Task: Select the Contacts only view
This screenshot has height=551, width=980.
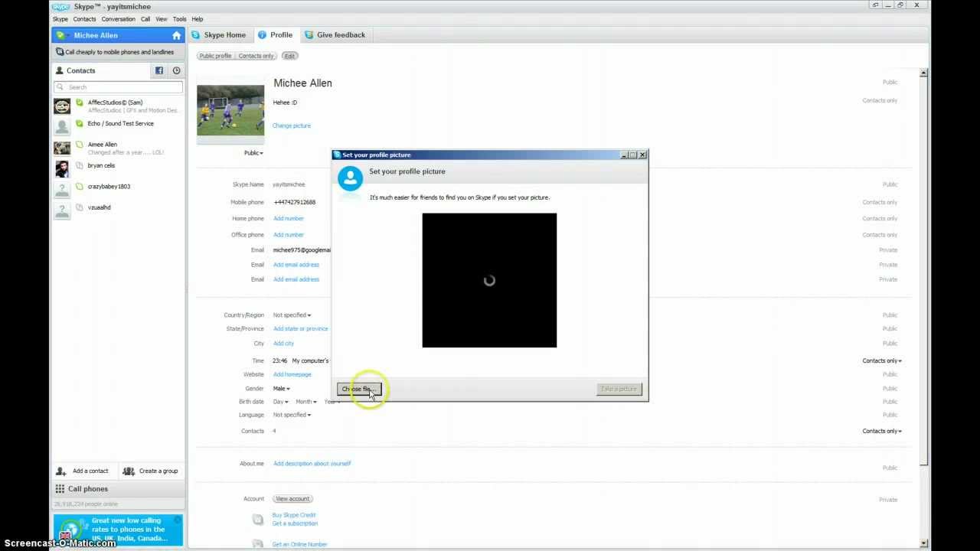Action: (x=256, y=56)
